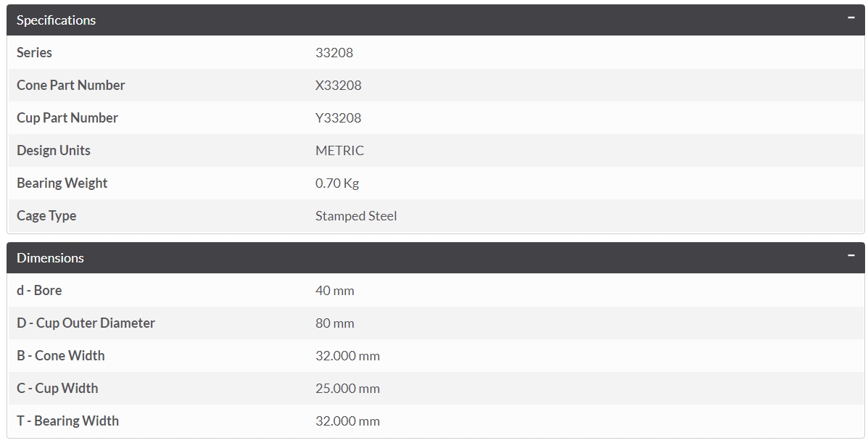Click the T - Bearing Width label

pos(67,421)
